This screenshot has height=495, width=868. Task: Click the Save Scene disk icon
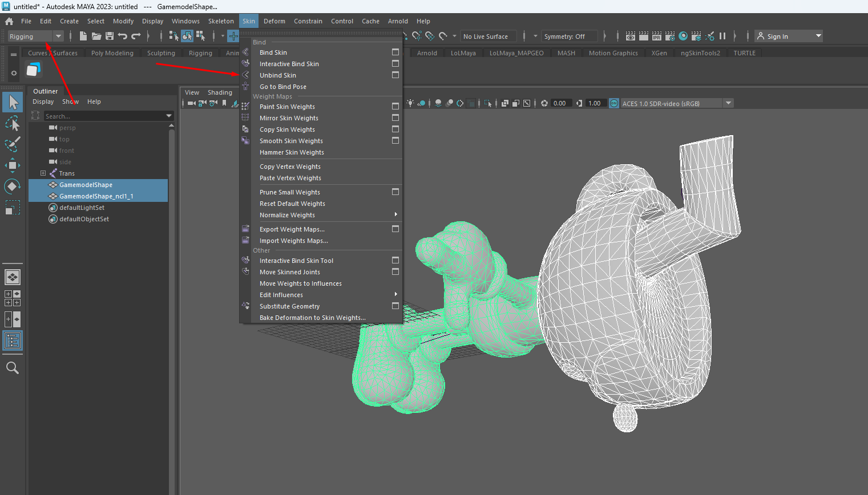[110, 36]
